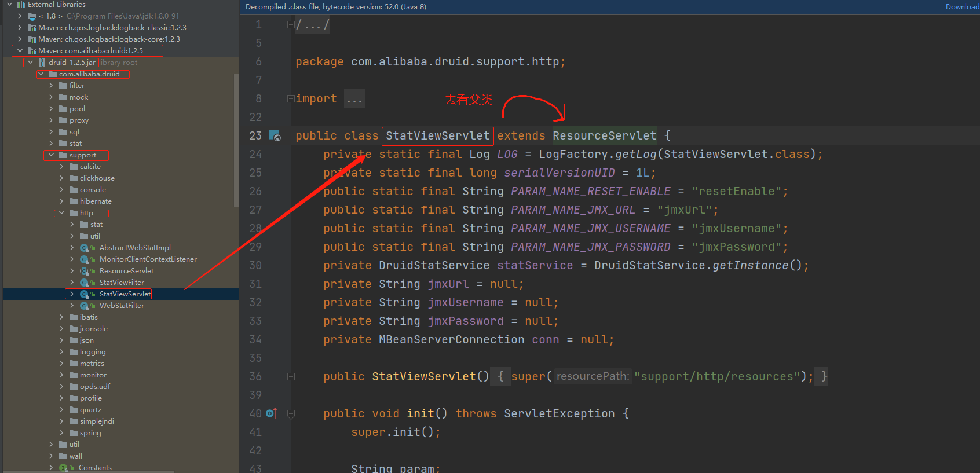Expand the folded constructor on line 36
The image size is (980, 473).
(291, 376)
